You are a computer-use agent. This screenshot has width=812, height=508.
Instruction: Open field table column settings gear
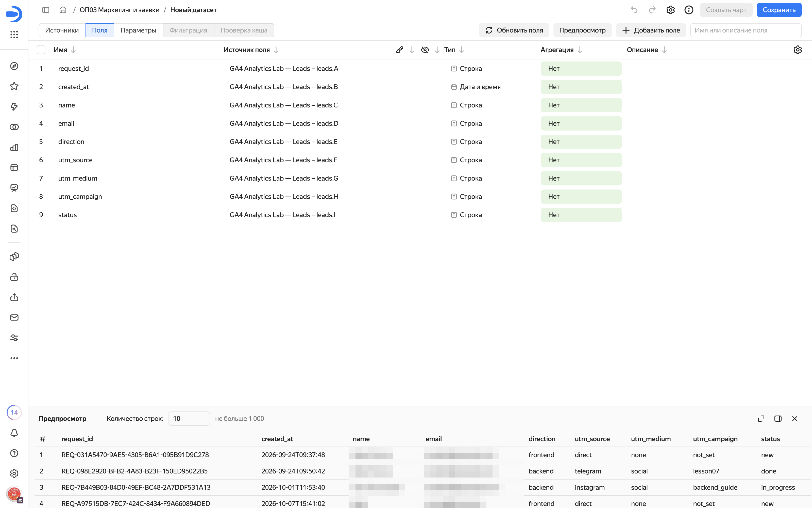(798, 50)
